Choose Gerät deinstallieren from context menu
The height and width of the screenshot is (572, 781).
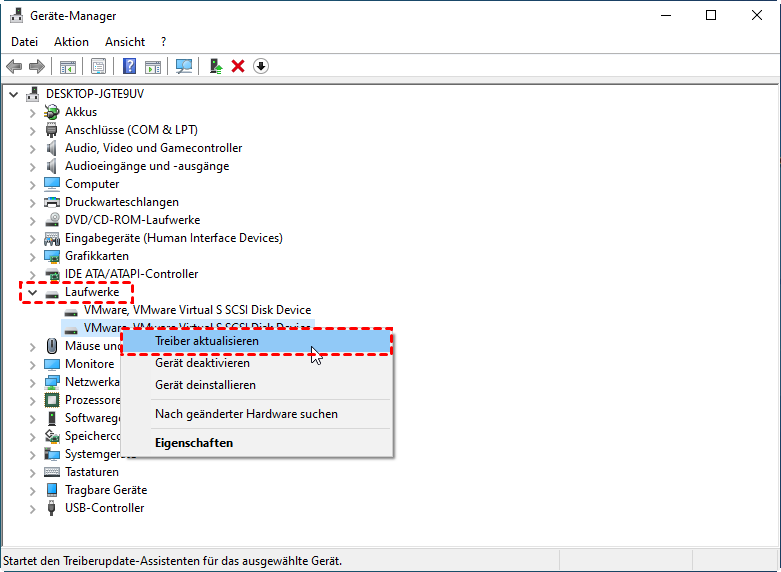pyautogui.click(x=257, y=385)
